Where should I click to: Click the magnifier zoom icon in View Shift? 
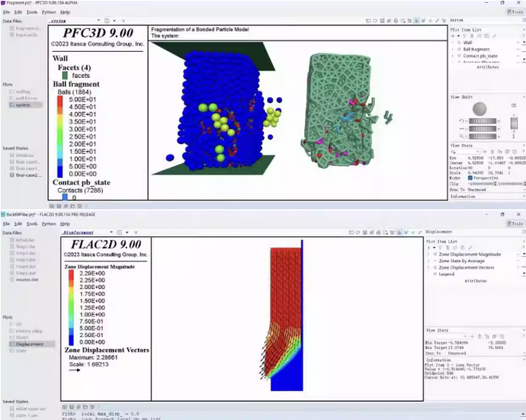[x=462, y=136]
